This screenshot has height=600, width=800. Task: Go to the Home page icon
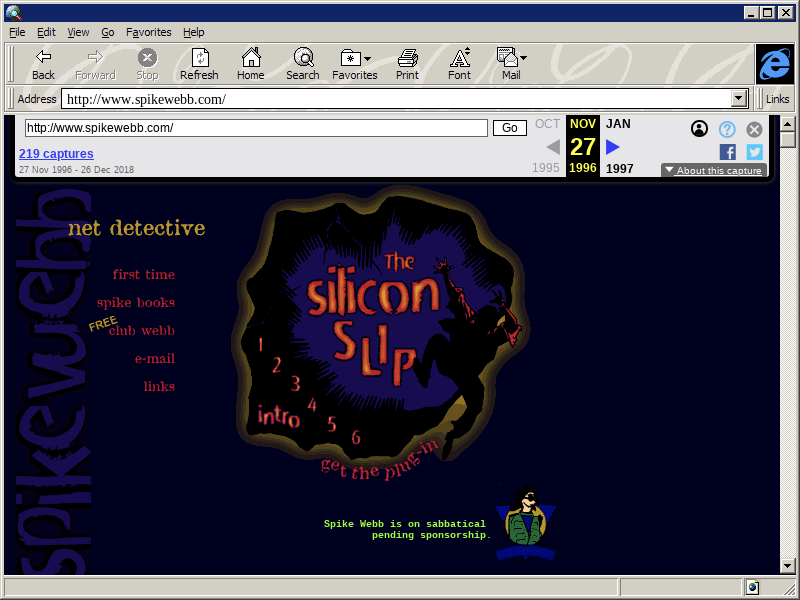[250, 64]
